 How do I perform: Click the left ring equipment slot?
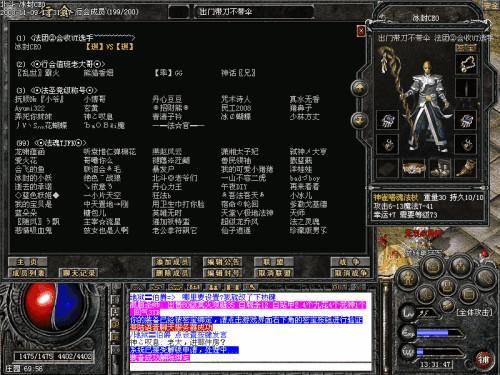387,144
